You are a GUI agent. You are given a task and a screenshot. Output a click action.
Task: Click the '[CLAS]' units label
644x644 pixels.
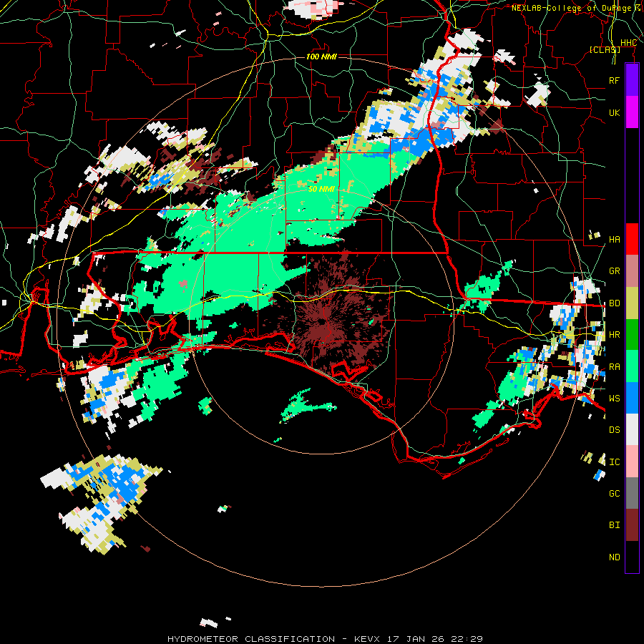(x=605, y=50)
